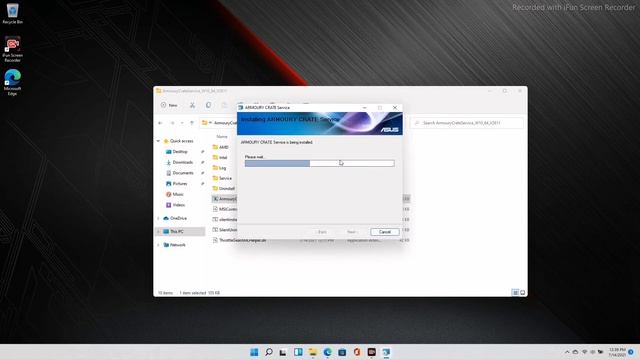The width and height of the screenshot is (640, 360).
Task: Open the notification badge in the taskbar
Action: click(631, 352)
